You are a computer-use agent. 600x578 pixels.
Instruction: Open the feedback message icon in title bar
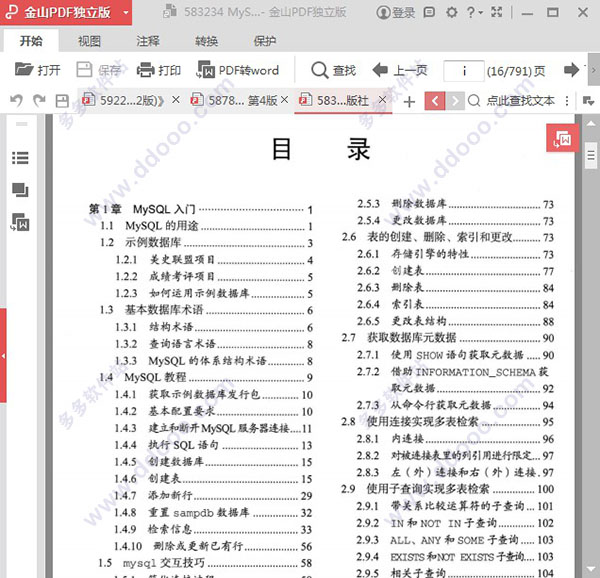click(x=429, y=12)
